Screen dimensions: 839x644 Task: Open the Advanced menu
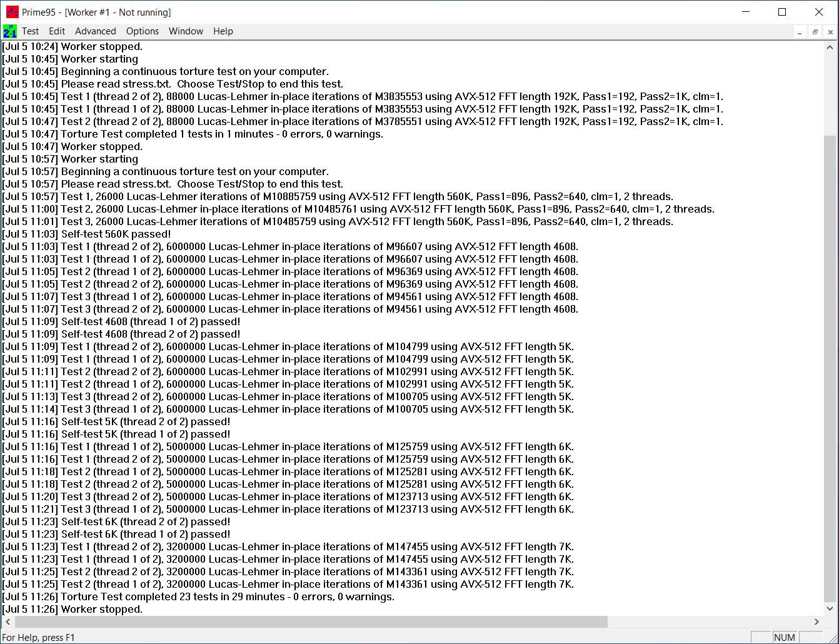95,31
